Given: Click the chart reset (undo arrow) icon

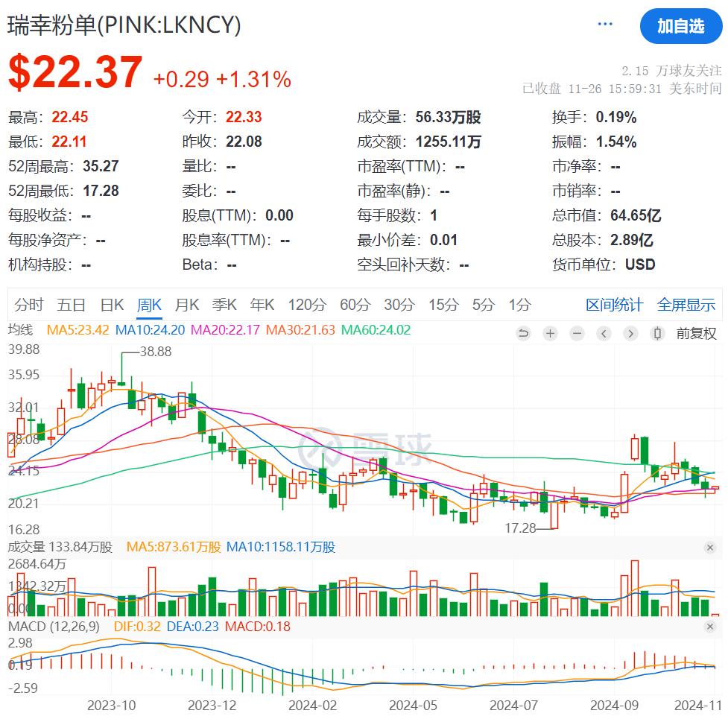Looking at the screenshot, I should pos(523,333).
